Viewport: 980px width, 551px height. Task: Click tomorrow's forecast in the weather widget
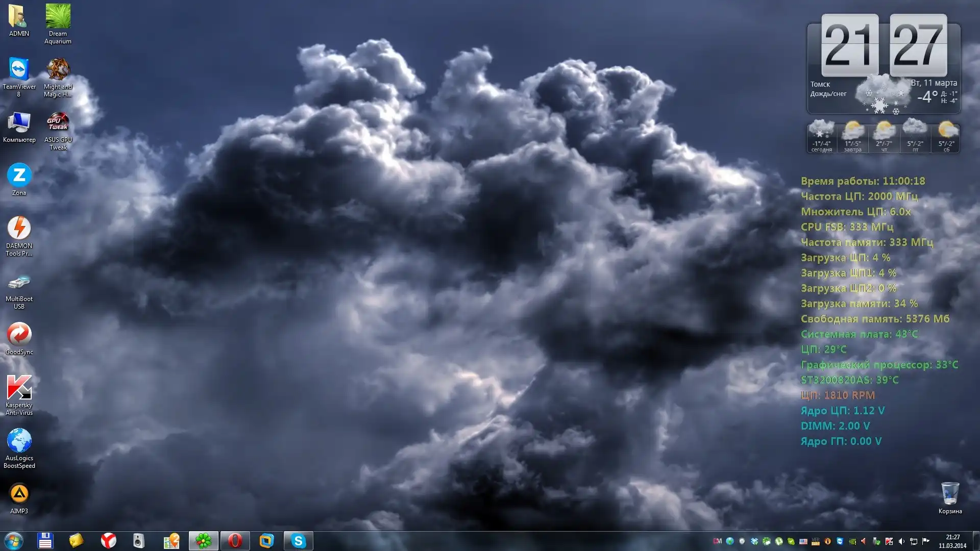[x=852, y=137]
